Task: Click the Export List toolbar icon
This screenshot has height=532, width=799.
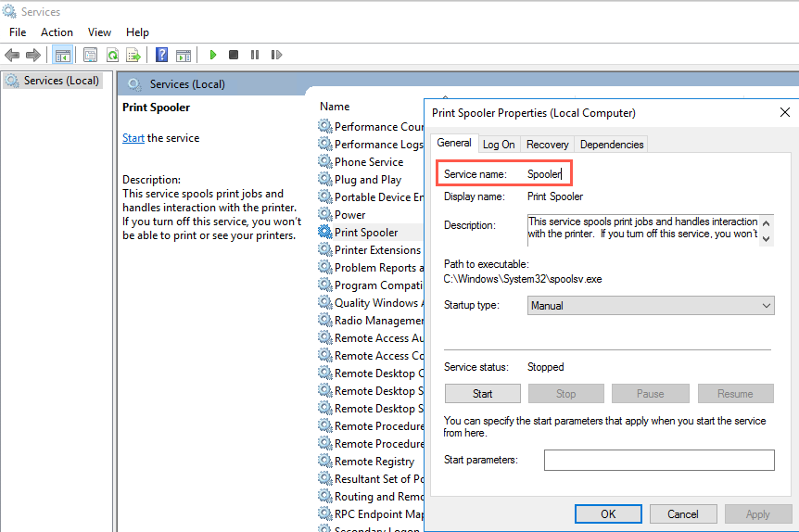Action: click(x=133, y=55)
